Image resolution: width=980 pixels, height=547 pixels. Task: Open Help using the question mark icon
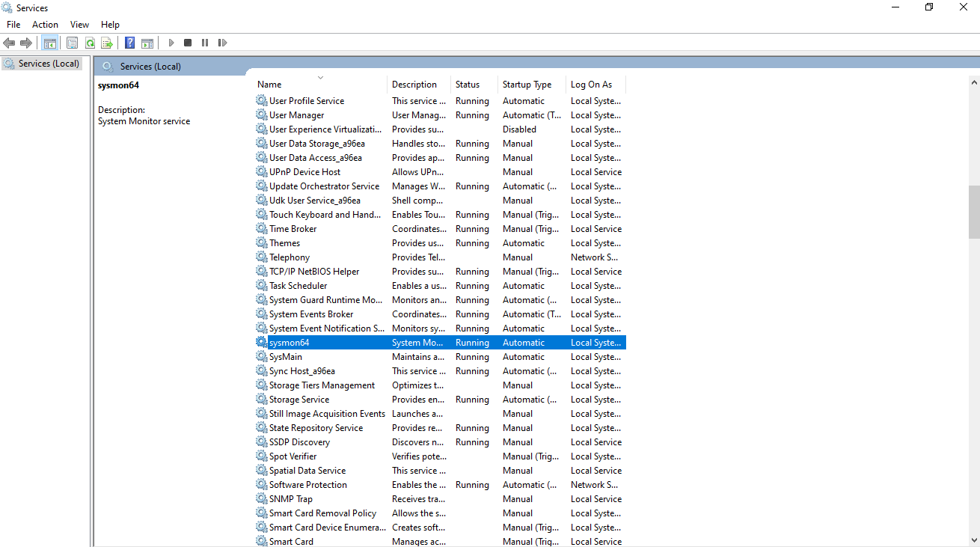coord(130,43)
